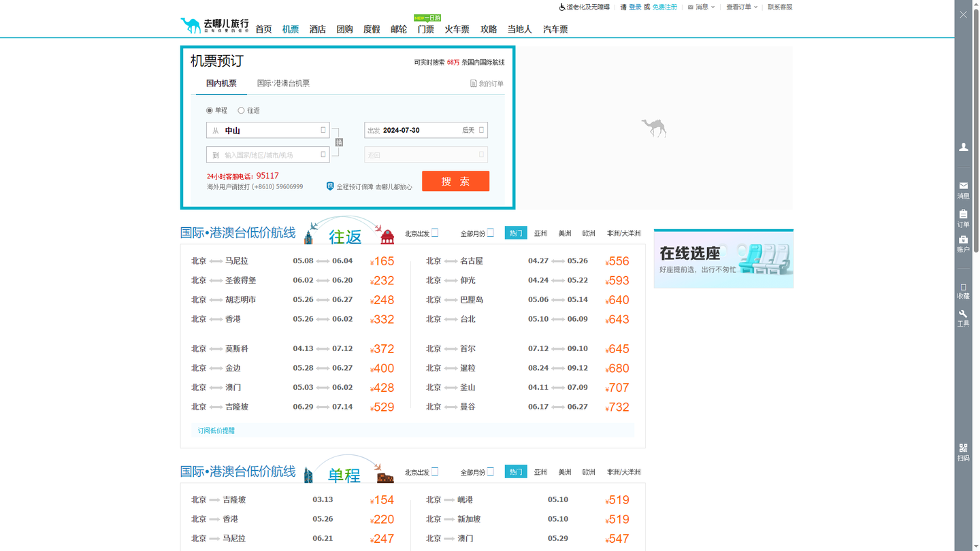Open 收藏 in the right sidebar
This screenshot has height=551, width=980.
tap(964, 291)
